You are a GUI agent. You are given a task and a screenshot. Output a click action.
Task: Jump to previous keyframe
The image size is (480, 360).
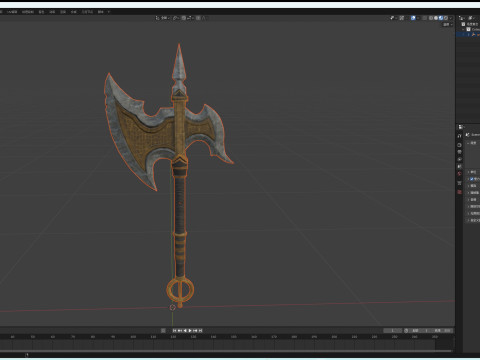180,331
